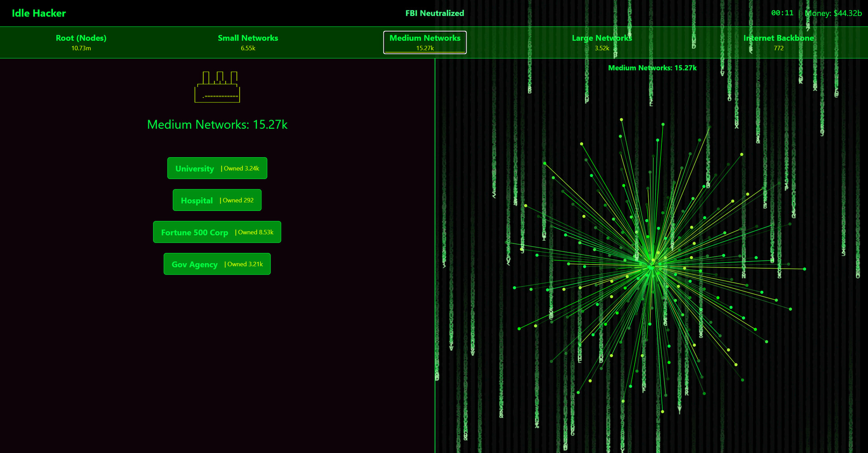Image resolution: width=868 pixels, height=453 pixels.
Task: Click the Idle Hacker title
Action: tap(39, 13)
